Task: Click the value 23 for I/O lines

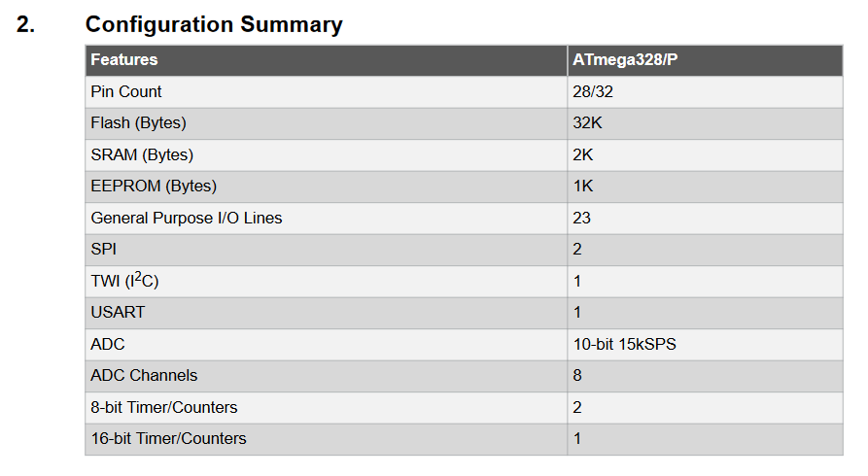Action: (x=582, y=218)
